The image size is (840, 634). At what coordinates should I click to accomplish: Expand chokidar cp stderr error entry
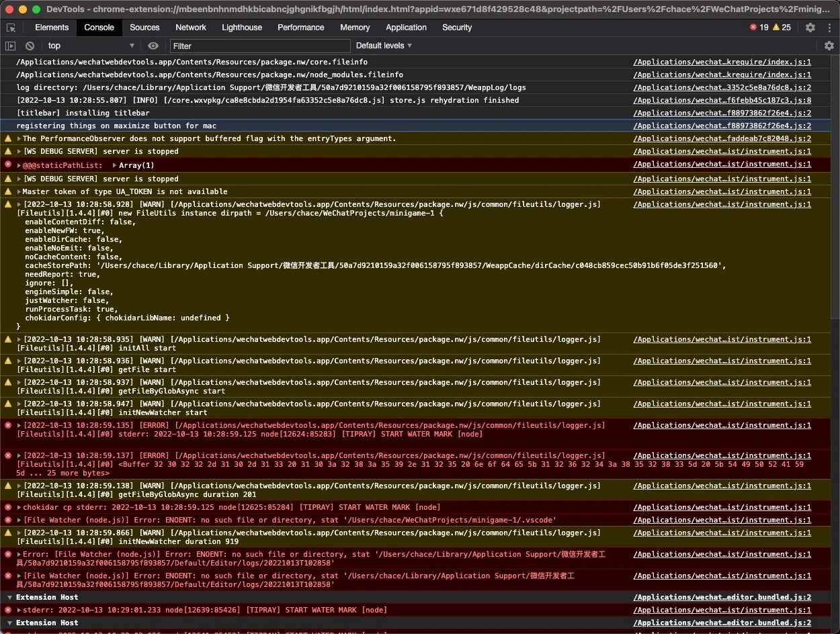coord(19,508)
